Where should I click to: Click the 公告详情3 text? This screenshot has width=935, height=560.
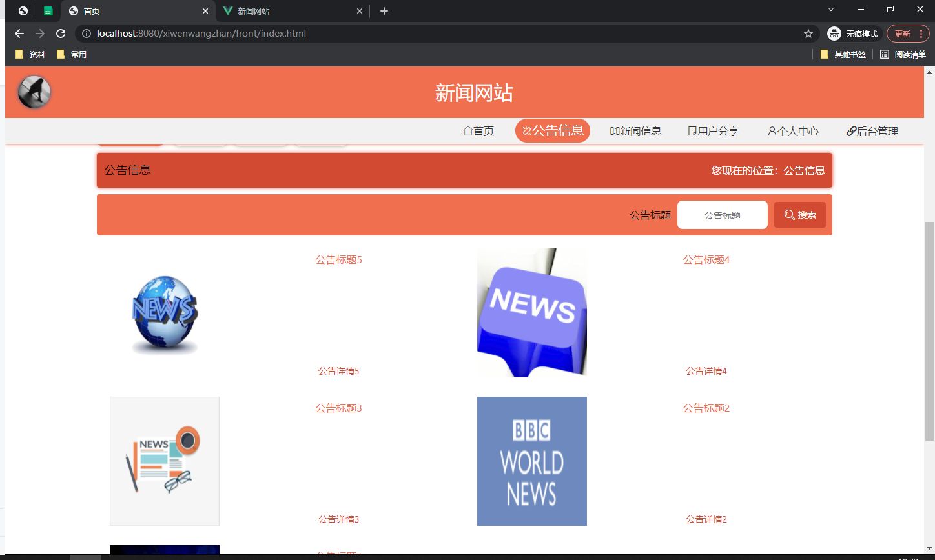coord(338,519)
